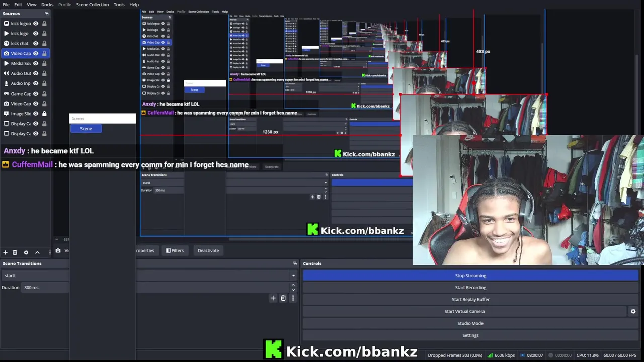The width and height of the screenshot is (644, 362).
Task: Click the Game Cap gamepad source icon
Action: tap(6, 94)
